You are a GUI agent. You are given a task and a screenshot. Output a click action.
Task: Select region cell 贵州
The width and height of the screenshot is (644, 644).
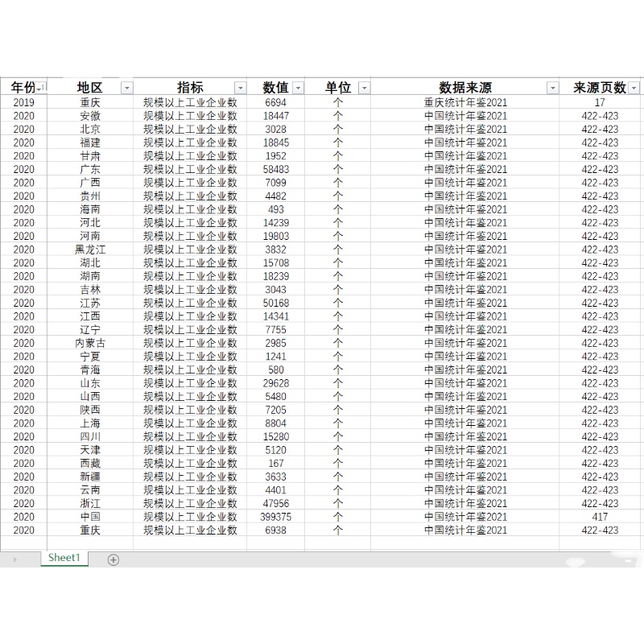point(90,196)
